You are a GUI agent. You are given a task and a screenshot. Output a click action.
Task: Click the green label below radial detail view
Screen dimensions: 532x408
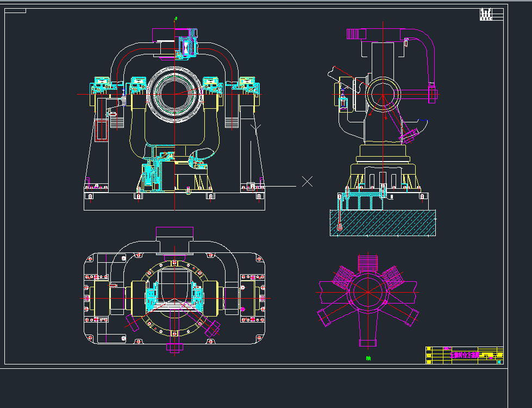pyautogui.click(x=368, y=358)
